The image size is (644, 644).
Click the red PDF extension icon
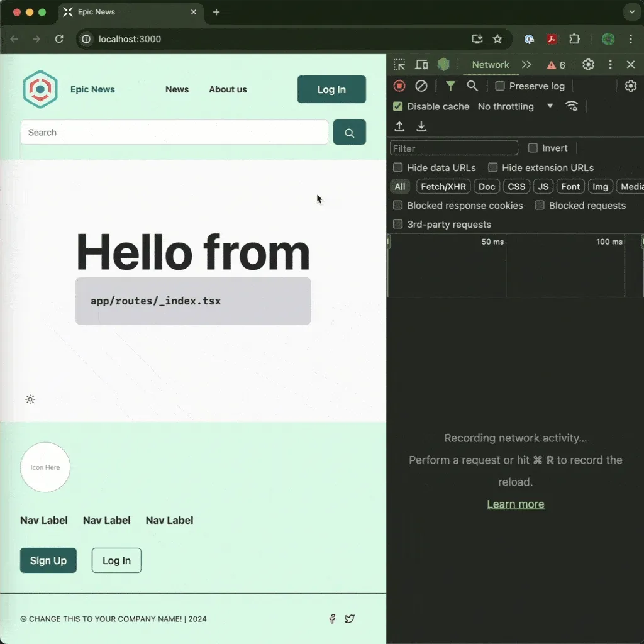(552, 39)
